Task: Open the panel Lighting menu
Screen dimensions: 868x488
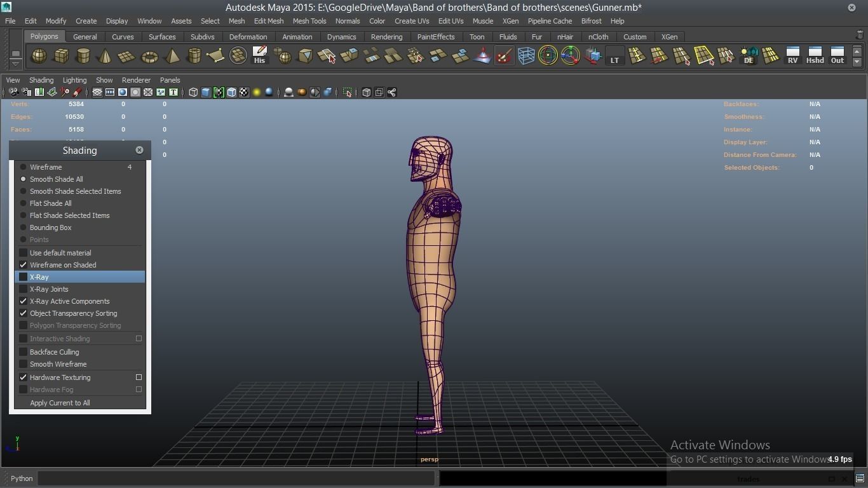Action: 74,80
